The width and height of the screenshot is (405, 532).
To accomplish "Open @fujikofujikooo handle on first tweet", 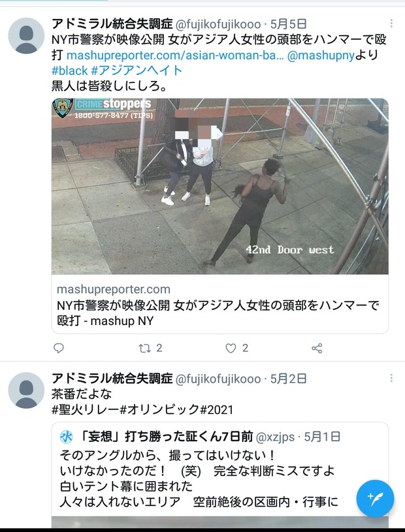I will (218, 24).
